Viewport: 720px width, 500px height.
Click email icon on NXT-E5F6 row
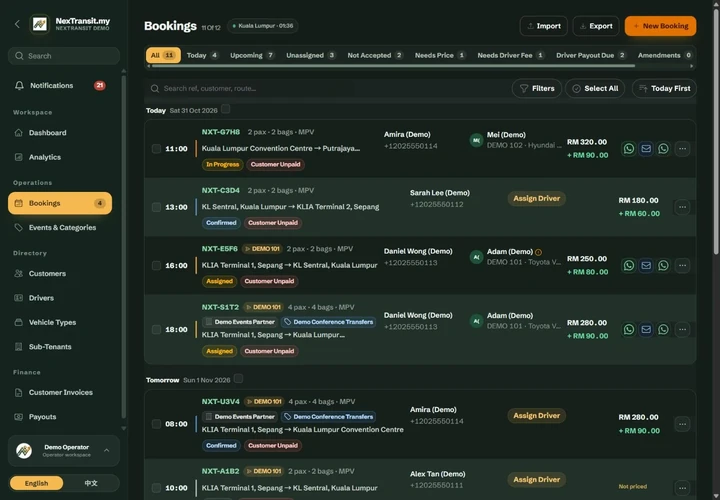click(x=646, y=265)
